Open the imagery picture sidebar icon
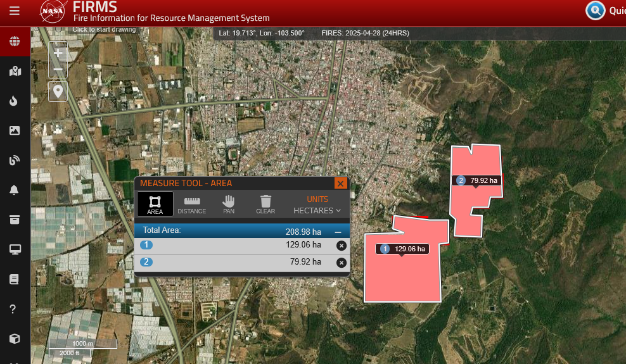Viewport: 626px width, 364px height. (15, 130)
